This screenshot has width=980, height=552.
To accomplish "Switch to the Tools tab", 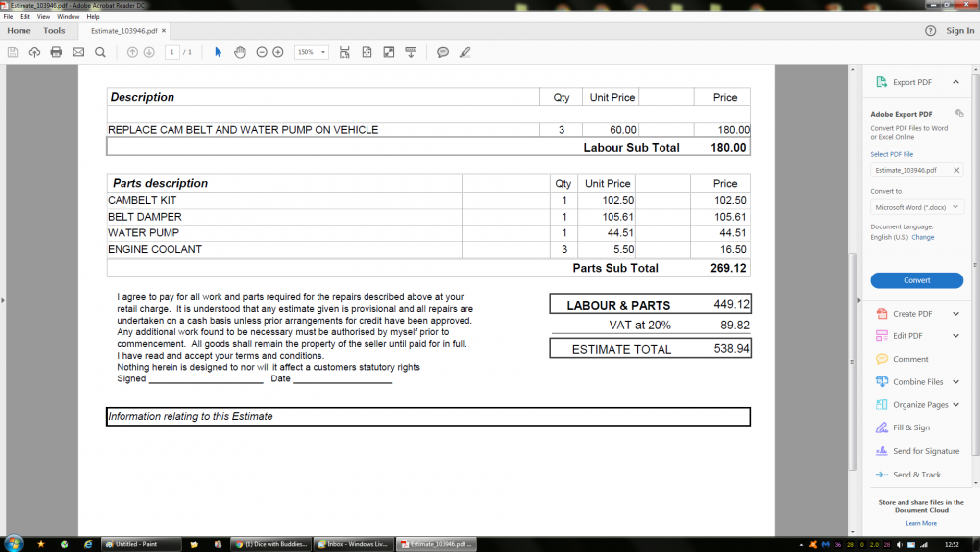I will coord(54,31).
